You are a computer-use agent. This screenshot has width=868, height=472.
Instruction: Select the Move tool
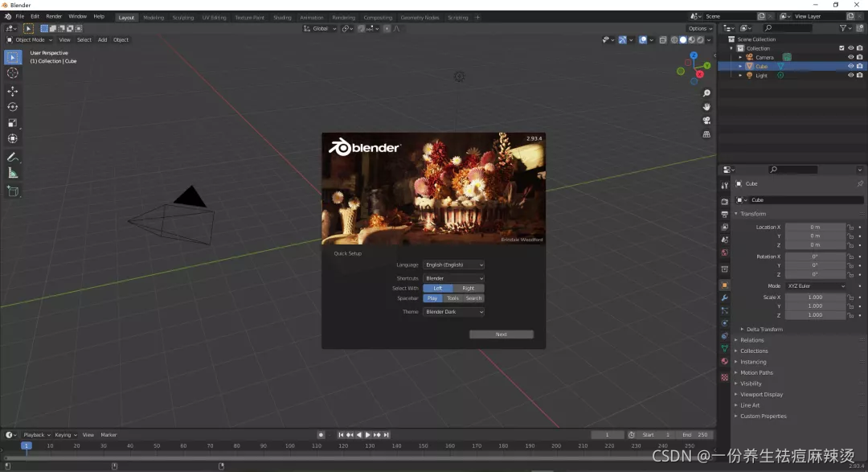point(13,92)
